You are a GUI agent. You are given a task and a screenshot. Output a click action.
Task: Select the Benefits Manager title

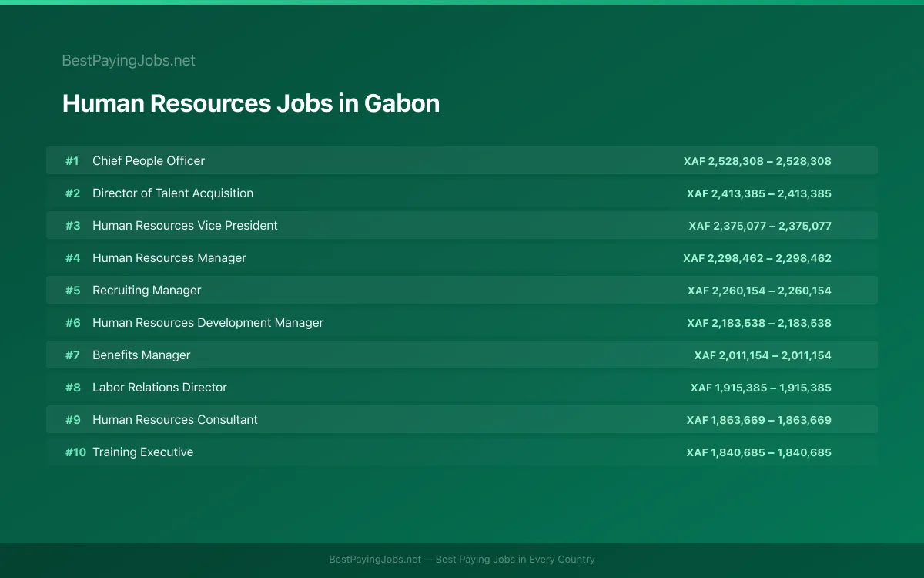pyautogui.click(x=142, y=355)
